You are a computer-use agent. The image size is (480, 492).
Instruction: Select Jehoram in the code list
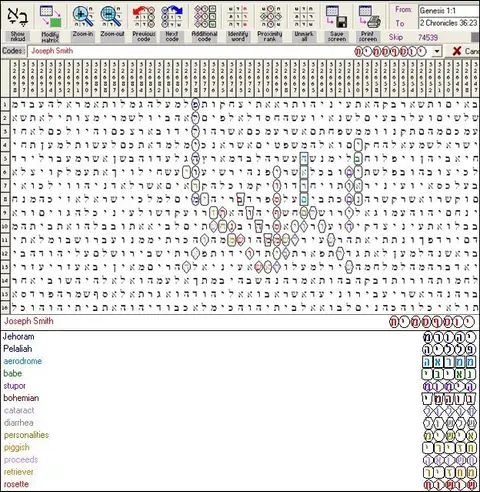click(x=19, y=336)
